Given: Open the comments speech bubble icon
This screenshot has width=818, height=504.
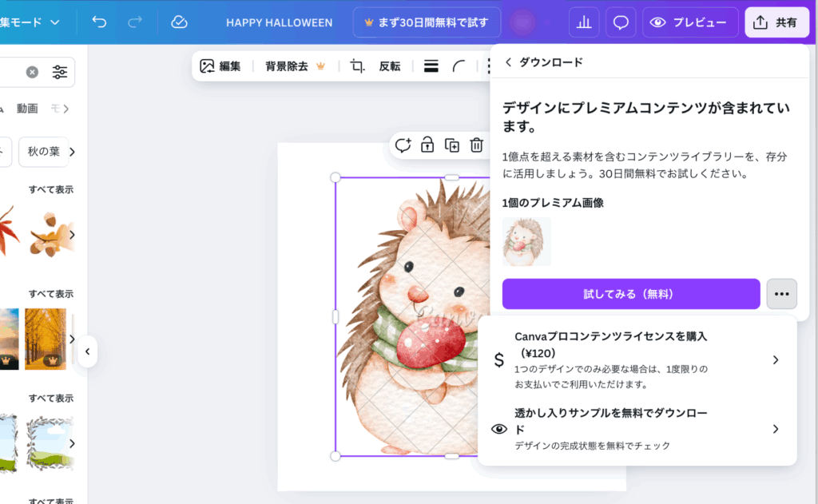Looking at the screenshot, I should pyautogui.click(x=621, y=22).
